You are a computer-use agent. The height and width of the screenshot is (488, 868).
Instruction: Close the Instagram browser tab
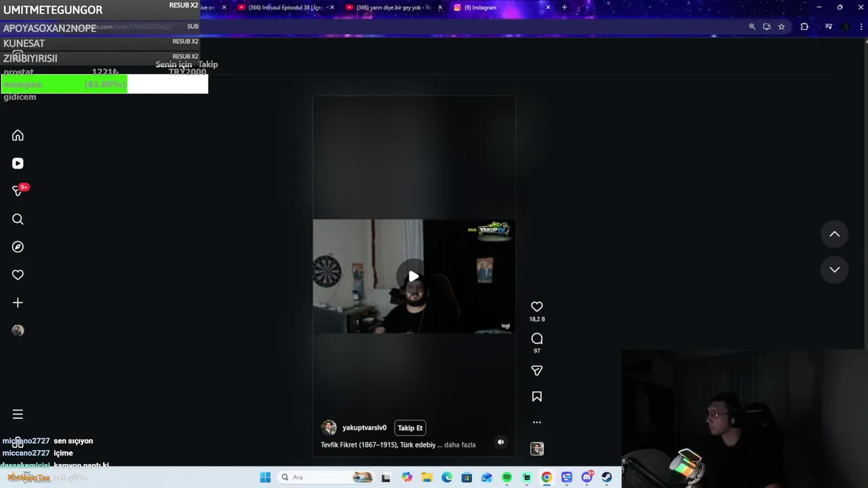point(548,7)
